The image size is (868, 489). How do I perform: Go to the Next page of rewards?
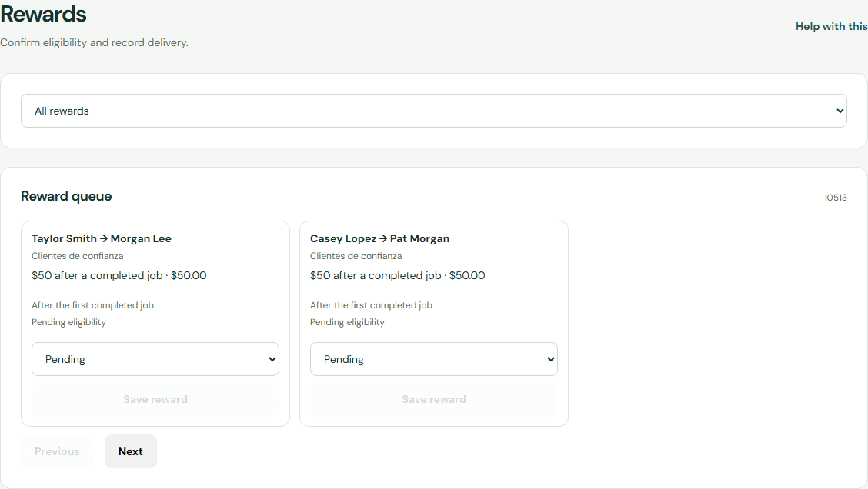131,451
